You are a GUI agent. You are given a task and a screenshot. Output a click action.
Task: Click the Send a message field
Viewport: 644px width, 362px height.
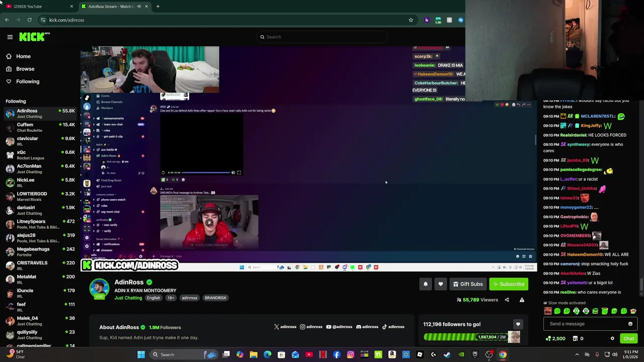(x=590, y=324)
